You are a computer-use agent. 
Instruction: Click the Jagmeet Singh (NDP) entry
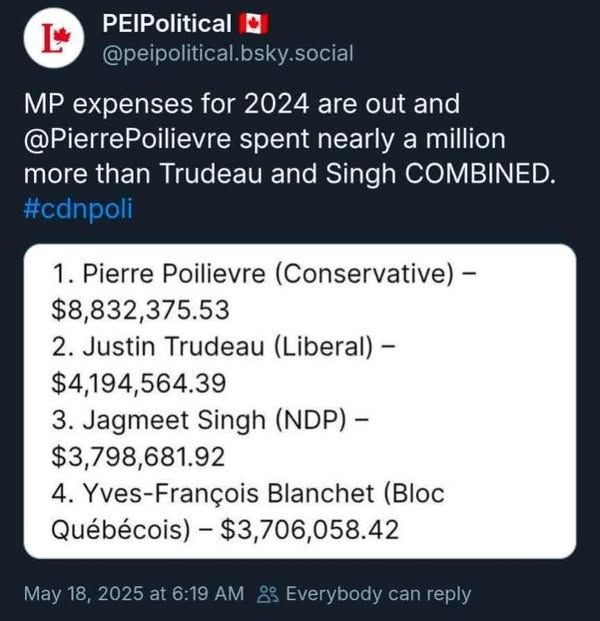(x=200, y=420)
